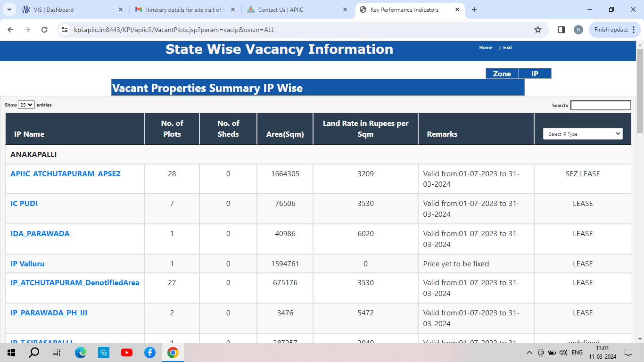
Task: Open the tab search chevron
Action: (9, 9)
